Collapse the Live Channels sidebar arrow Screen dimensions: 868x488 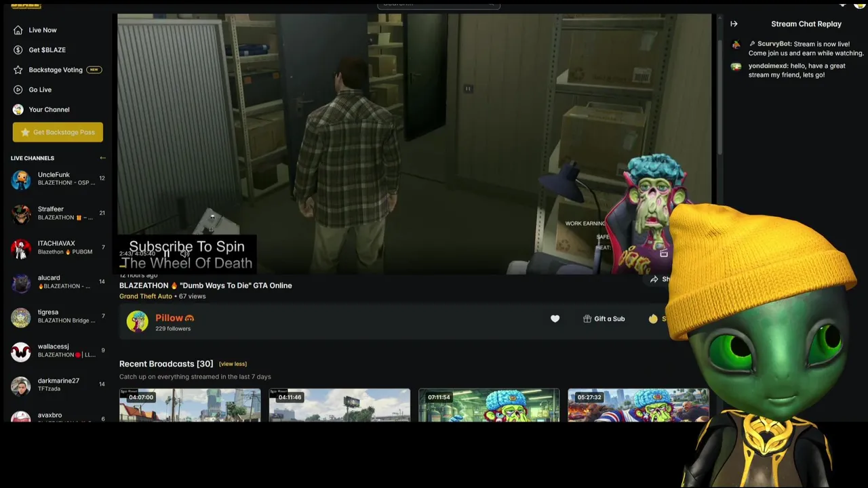[x=102, y=158]
